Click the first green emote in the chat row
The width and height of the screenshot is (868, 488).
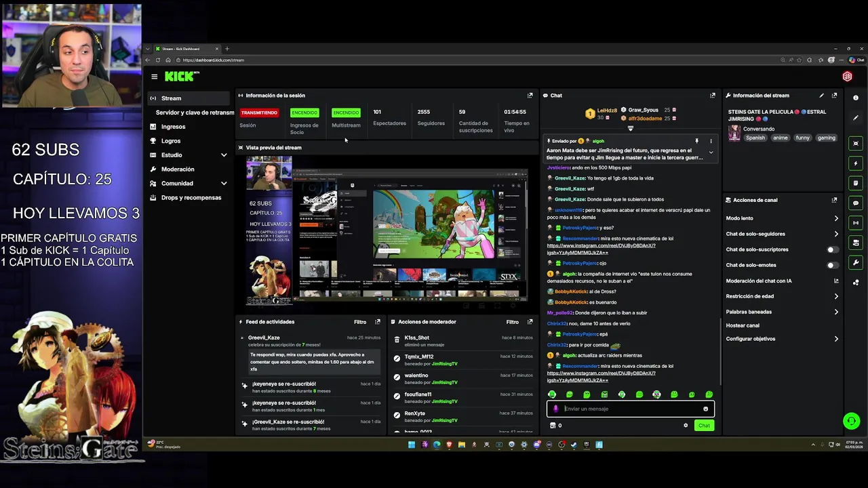[552, 394]
